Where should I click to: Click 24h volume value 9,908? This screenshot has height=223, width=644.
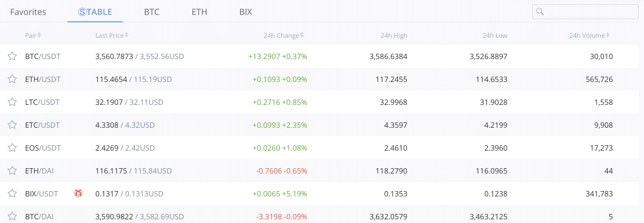click(603, 125)
